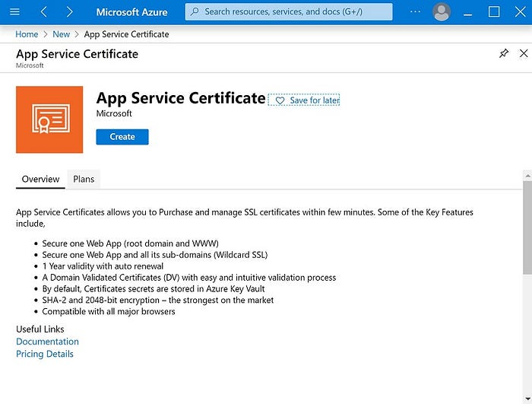Click '1 Year validity with auto renewal' text
This screenshot has height=404, width=532.
click(103, 266)
